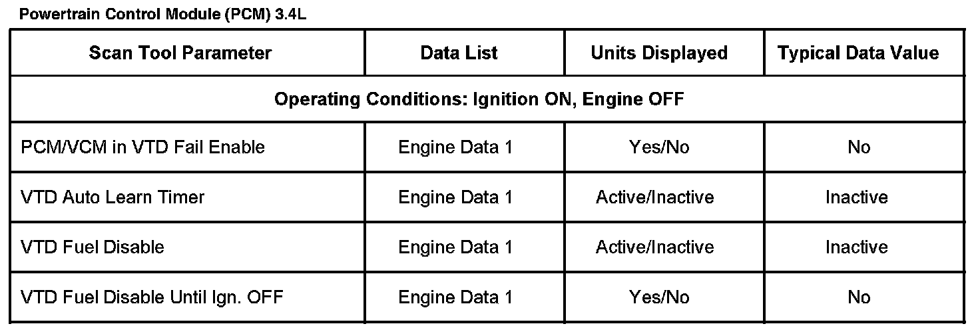Click Engine Data 1 in the Until Ign. OFF row
Viewport: 980px width, 332px height.
click(455, 297)
